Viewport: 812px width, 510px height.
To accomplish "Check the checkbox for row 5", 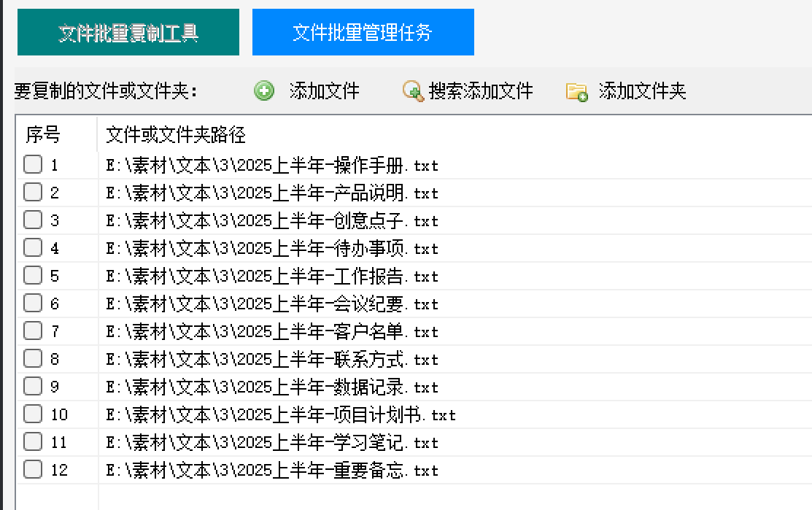I will [x=32, y=276].
